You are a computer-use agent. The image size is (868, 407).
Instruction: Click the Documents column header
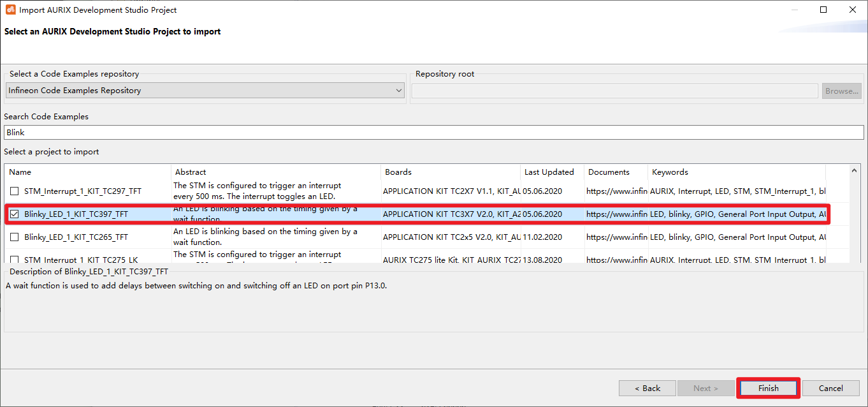(616, 172)
